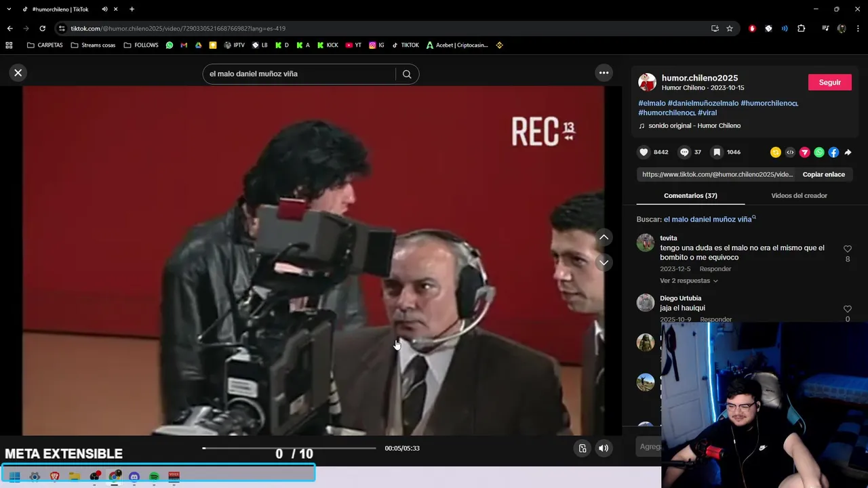Open File Explorer from the taskbar
The height and width of the screenshot is (488, 868).
[x=75, y=476]
